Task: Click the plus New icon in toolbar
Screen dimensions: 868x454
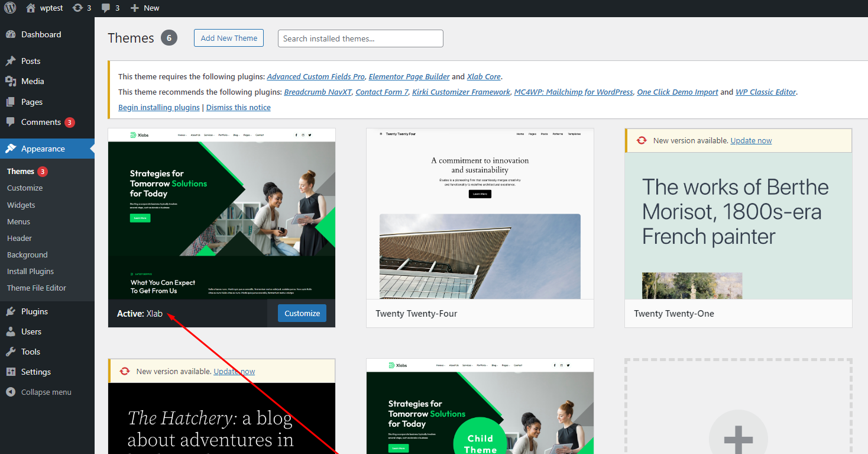Action: coord(135,8)
